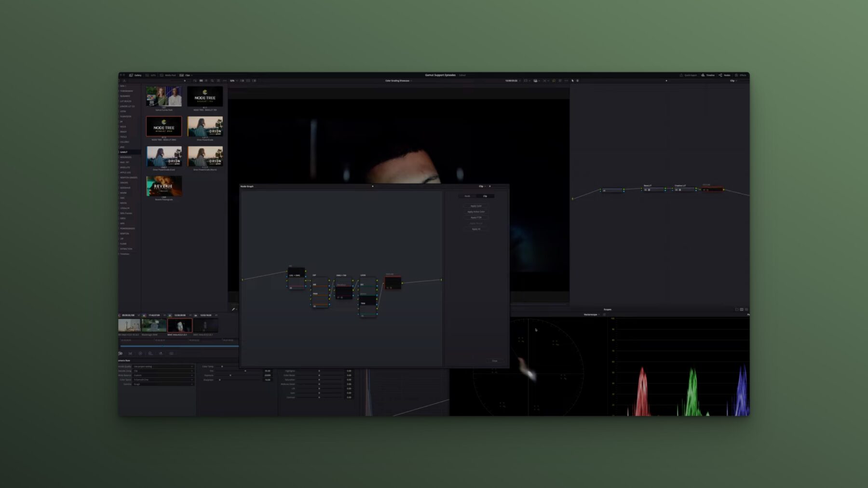868x488 pixels.
Task: Click the Exposure slider in Camera Raw
Action: click(231, 375)
